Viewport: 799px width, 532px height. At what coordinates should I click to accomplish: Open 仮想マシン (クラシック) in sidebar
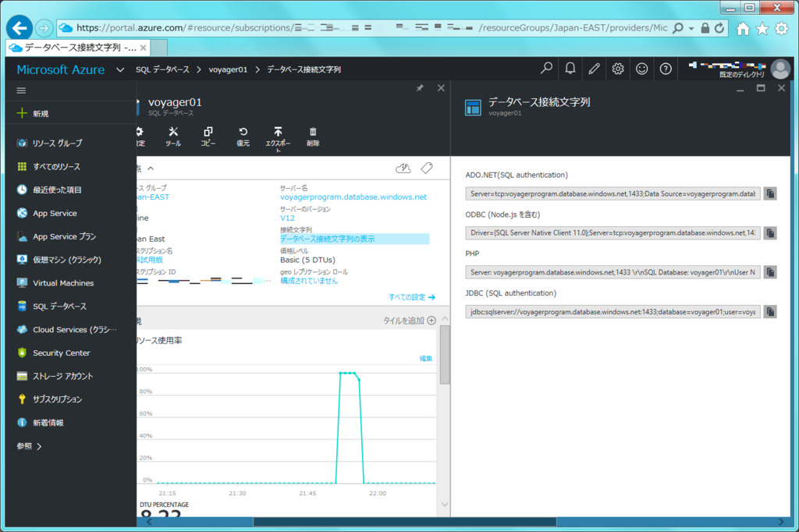pos(69,260)
